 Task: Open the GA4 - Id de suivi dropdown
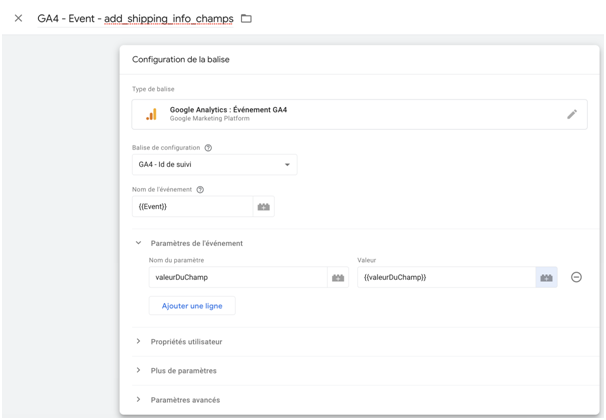(214, 165)
